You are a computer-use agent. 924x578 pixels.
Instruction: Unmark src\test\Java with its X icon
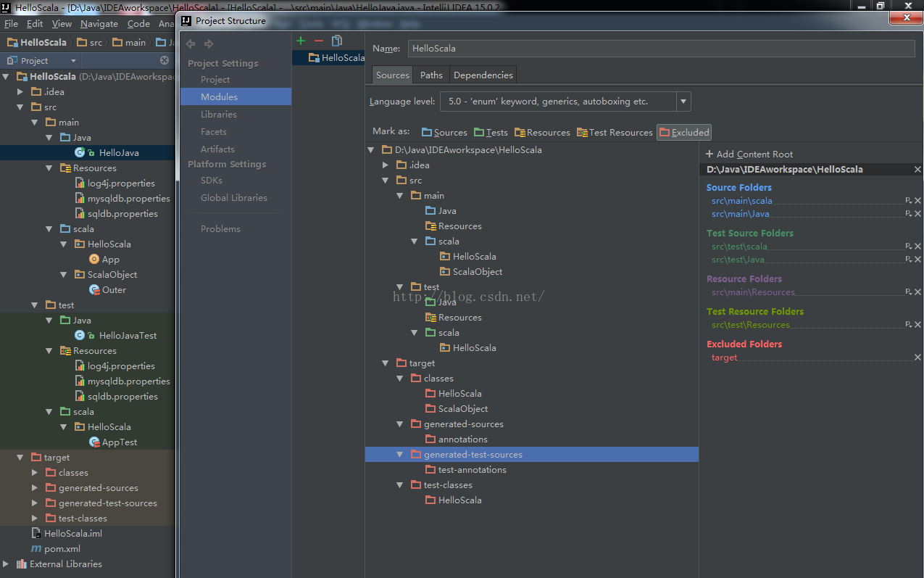pyautogui.click(x=918, y=260)
